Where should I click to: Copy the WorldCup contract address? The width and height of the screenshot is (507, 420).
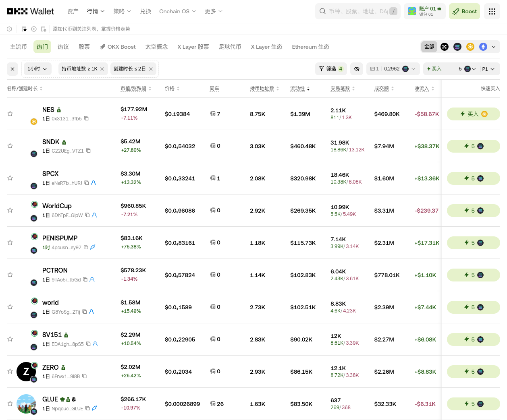[x=87, y=215]
